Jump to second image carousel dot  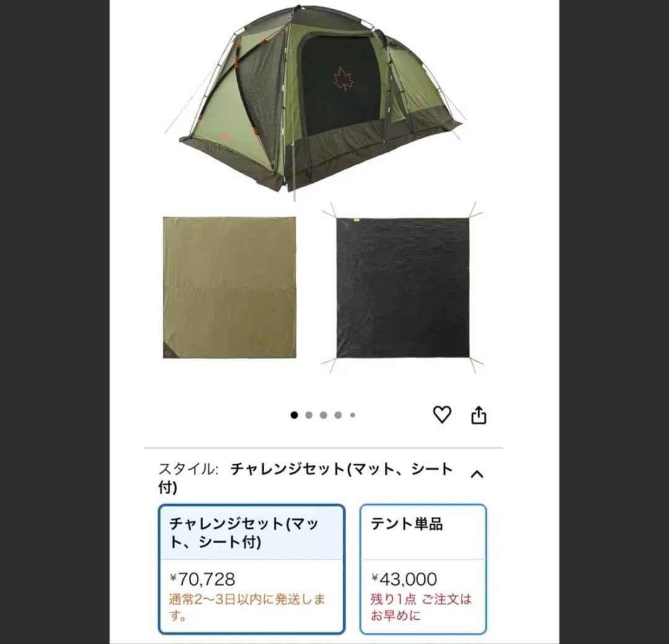coord(309,415)
